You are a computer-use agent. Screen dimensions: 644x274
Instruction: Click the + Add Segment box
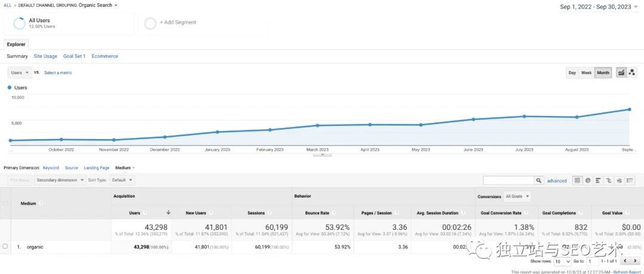[x=203, y=23]
